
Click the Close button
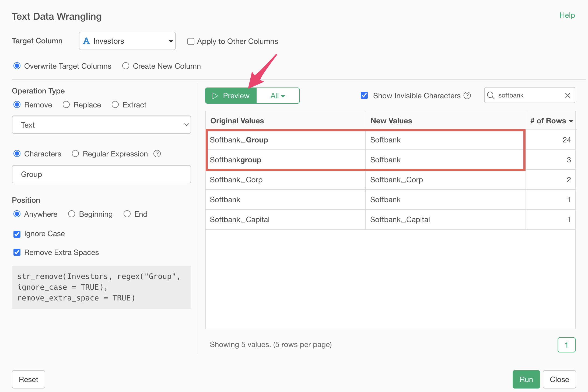pos(559,379)
